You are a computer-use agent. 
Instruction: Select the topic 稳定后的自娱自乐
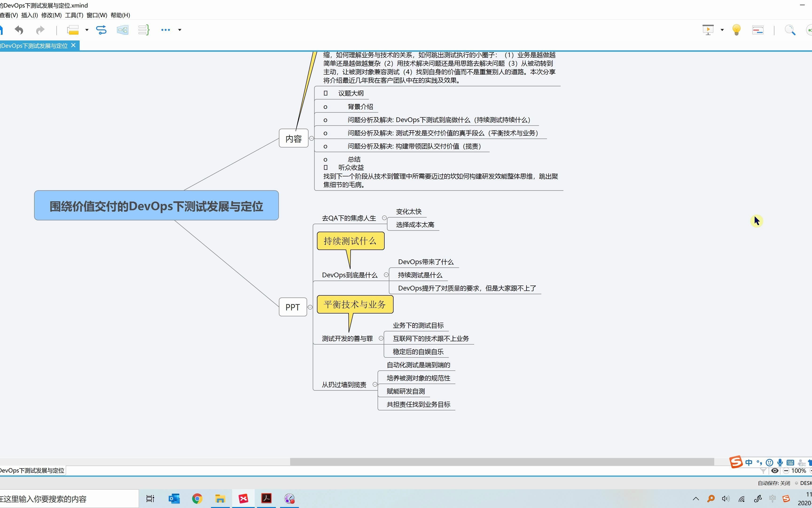coord(418,352)
